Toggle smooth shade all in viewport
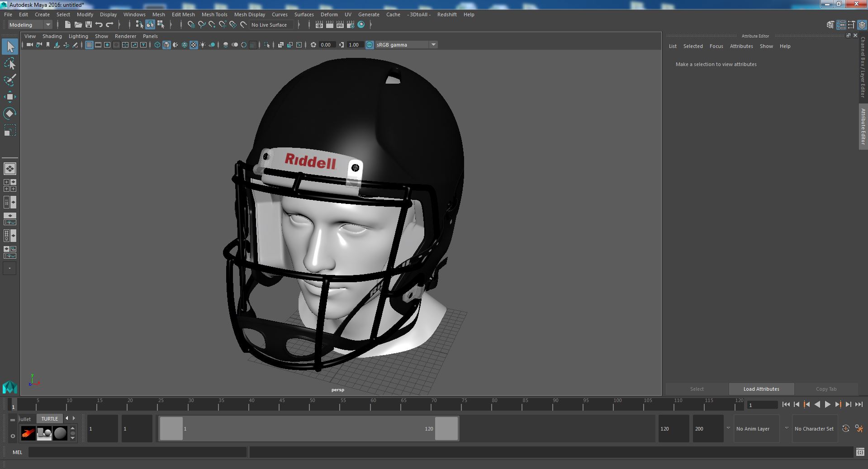 tap(166, 45)
